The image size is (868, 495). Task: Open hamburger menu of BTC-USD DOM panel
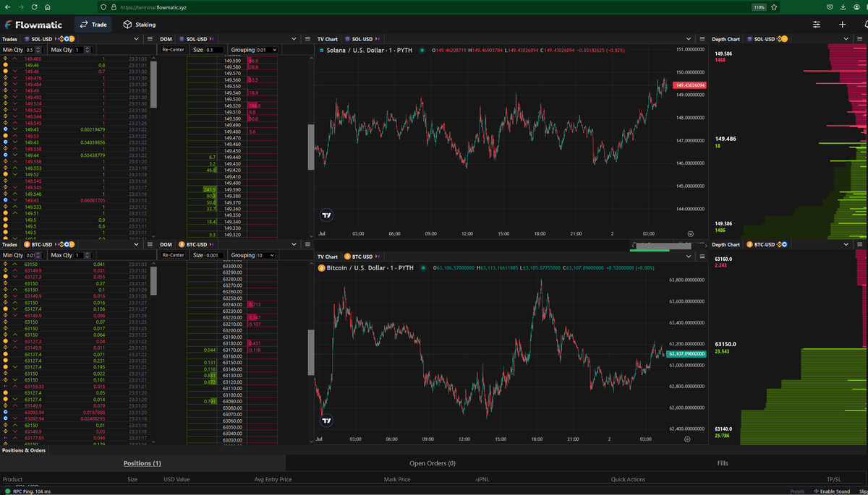click(x=307, y=244)
